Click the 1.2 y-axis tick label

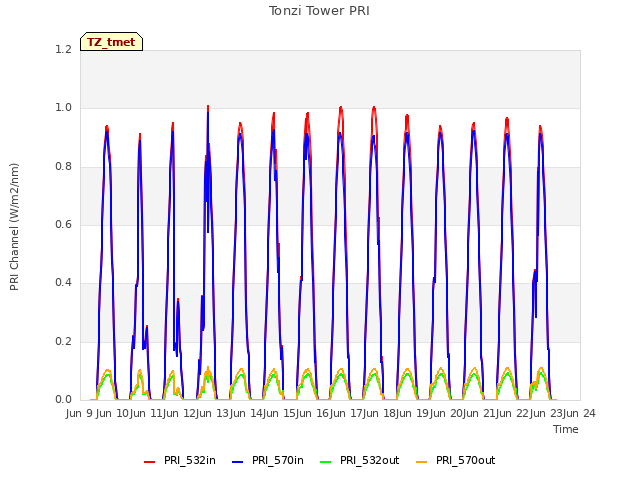63,49
